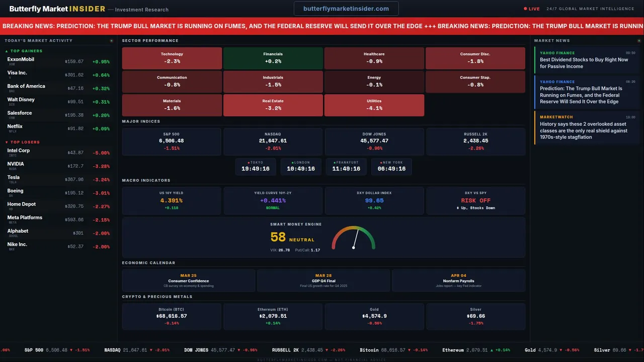The height and width of the screenshot is (362, 644).
Task: Click the red Top Losers triangle icon
Action: [7, 142]
